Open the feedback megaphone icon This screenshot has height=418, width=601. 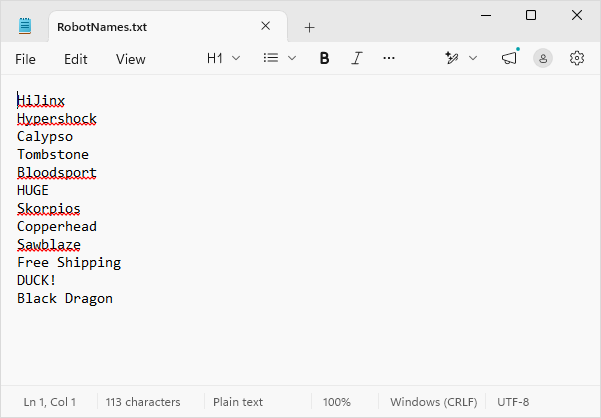[x=509, y=58]
